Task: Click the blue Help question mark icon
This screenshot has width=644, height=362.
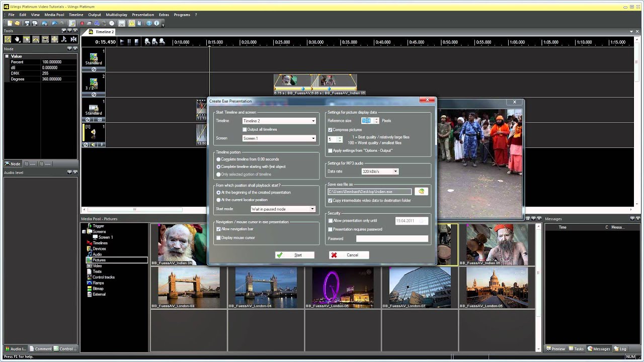Action: [149, 23]
